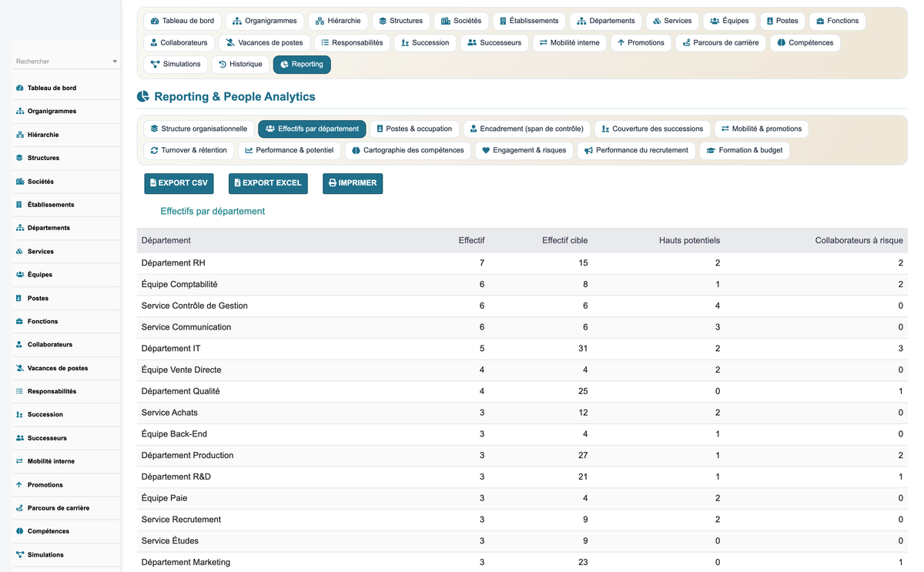Switch to the Historique top tab
Image resolution: width=924 pixels, height=572 pixels.
tap(240, 65)
